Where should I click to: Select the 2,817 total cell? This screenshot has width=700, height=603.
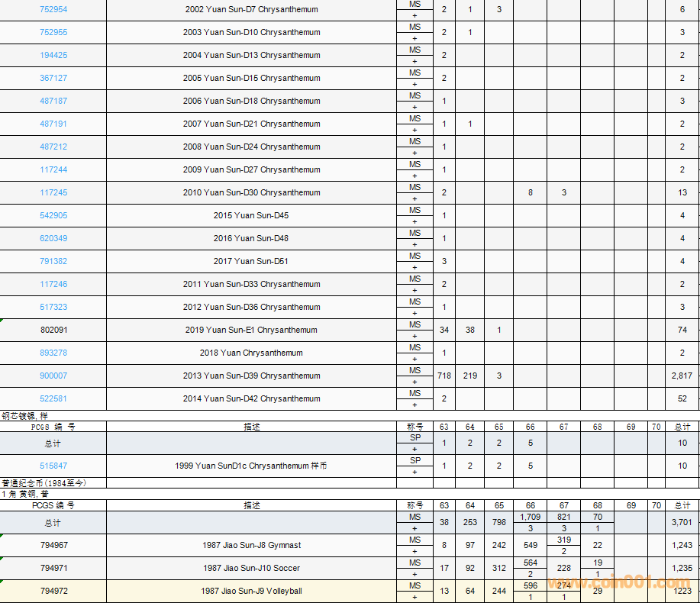pos(682,376)
